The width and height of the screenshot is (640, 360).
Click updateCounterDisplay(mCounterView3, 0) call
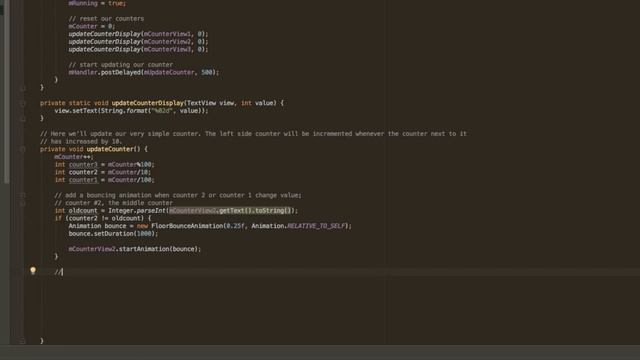click(138, 49)
